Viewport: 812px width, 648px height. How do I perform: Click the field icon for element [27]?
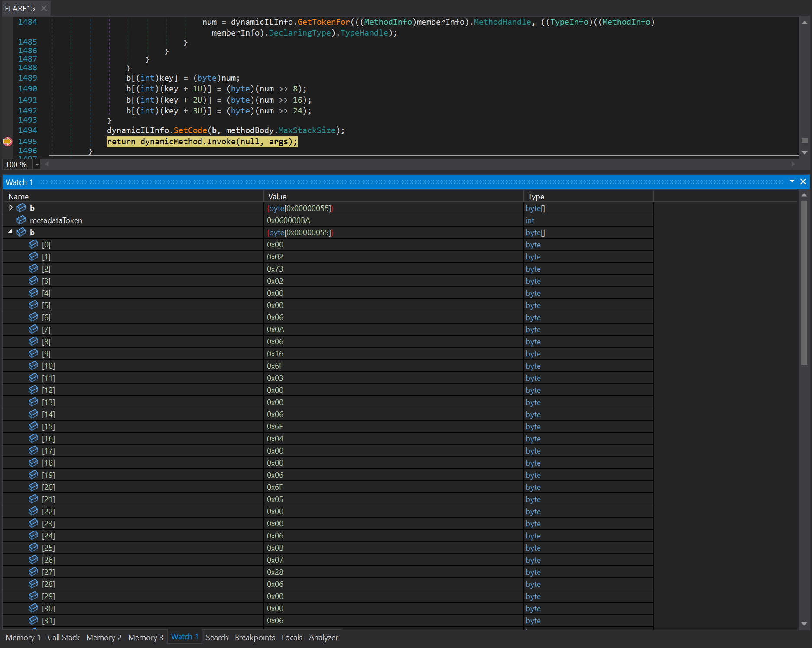[x=33, y=572]
